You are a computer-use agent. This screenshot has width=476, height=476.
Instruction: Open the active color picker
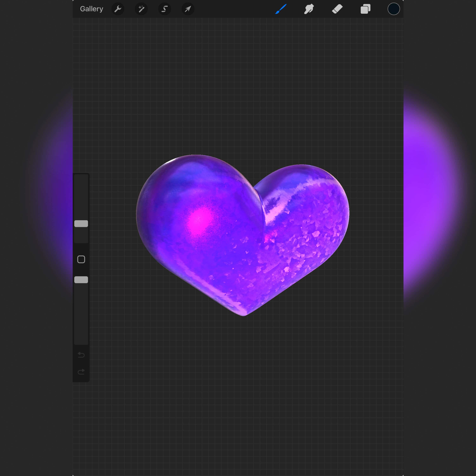coord(394,9)
